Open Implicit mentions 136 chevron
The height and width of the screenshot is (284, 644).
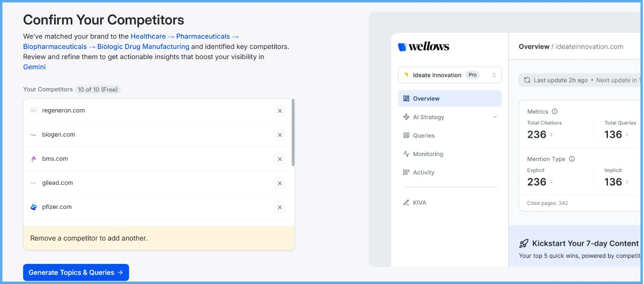(627, 182)
